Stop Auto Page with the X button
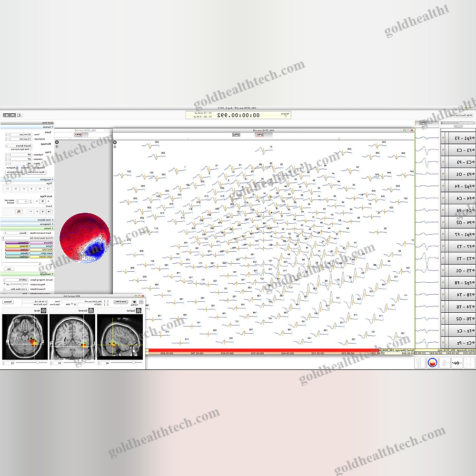The height and width of the screenshot is (476, 476). click(x=43, y=201)
